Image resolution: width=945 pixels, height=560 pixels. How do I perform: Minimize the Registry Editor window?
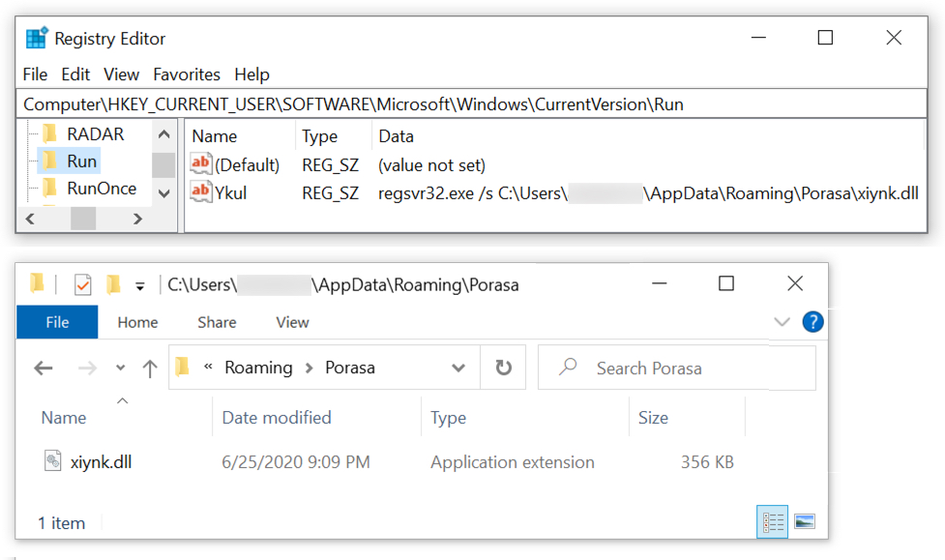[x=758, y=38]
